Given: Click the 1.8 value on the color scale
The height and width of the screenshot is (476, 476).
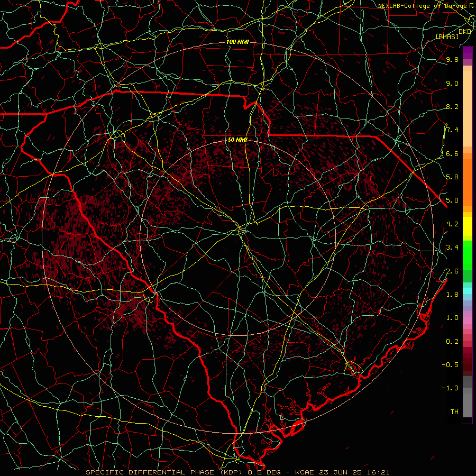Looking at the screenshot, I should pos(452,295).
